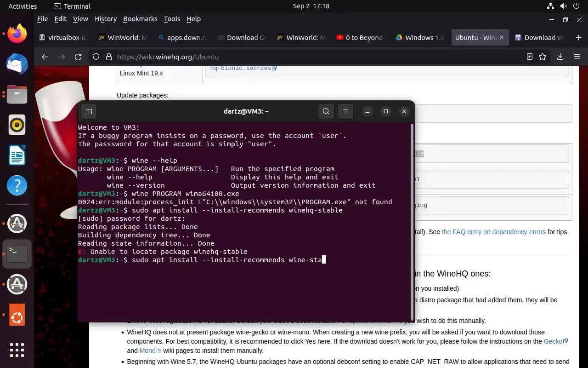Viewport: 588px width, 368px height.
Task: Open the Bookmarks menu
Action: (140, 19)
